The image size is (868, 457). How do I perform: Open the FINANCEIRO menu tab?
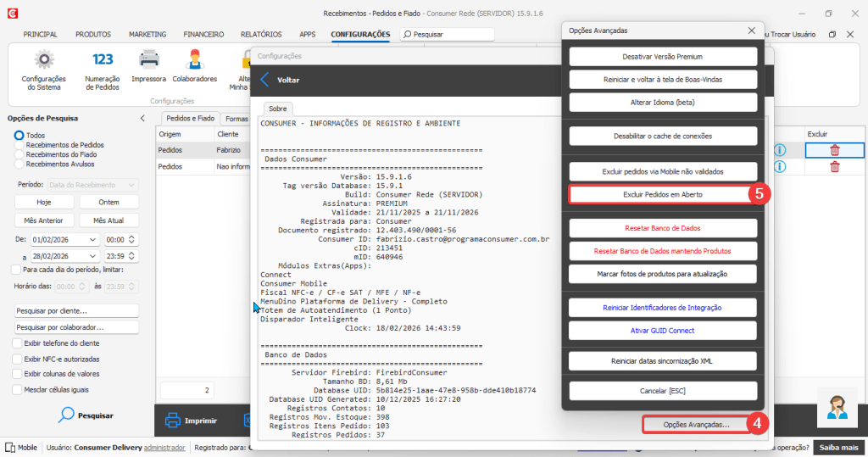point(203,35)
